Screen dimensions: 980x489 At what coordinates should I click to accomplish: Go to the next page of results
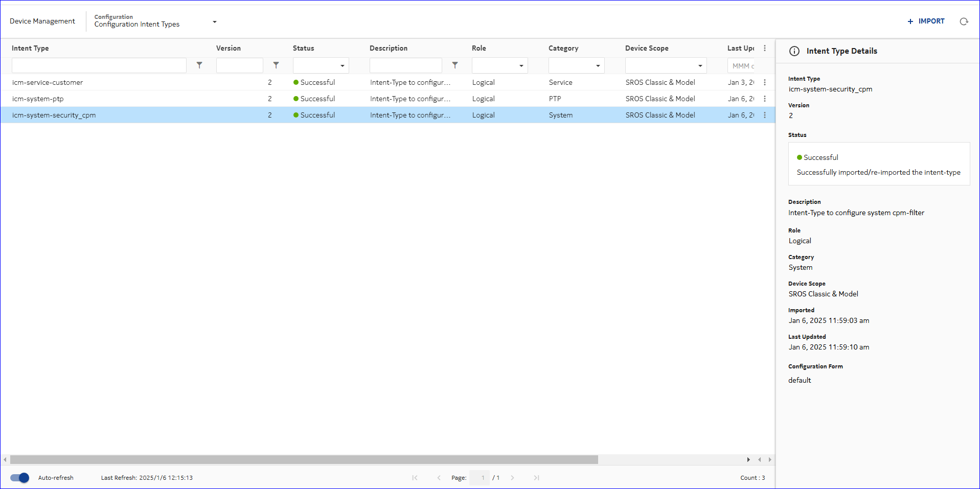512,478
